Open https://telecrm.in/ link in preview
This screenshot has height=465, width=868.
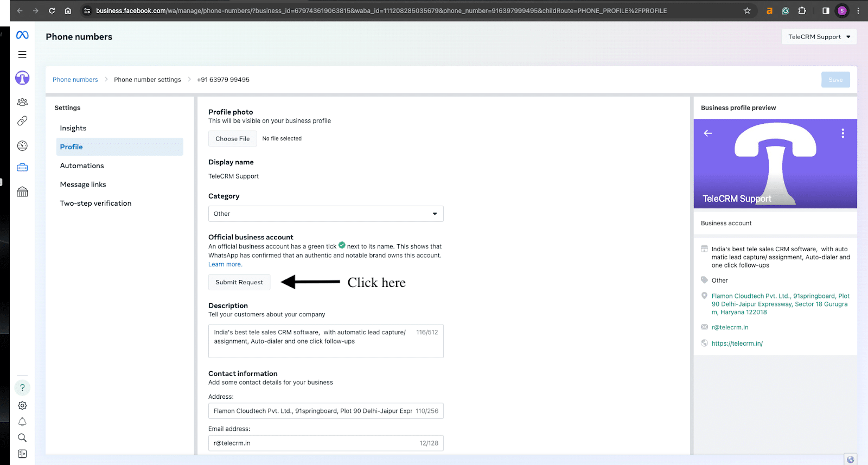737,343
